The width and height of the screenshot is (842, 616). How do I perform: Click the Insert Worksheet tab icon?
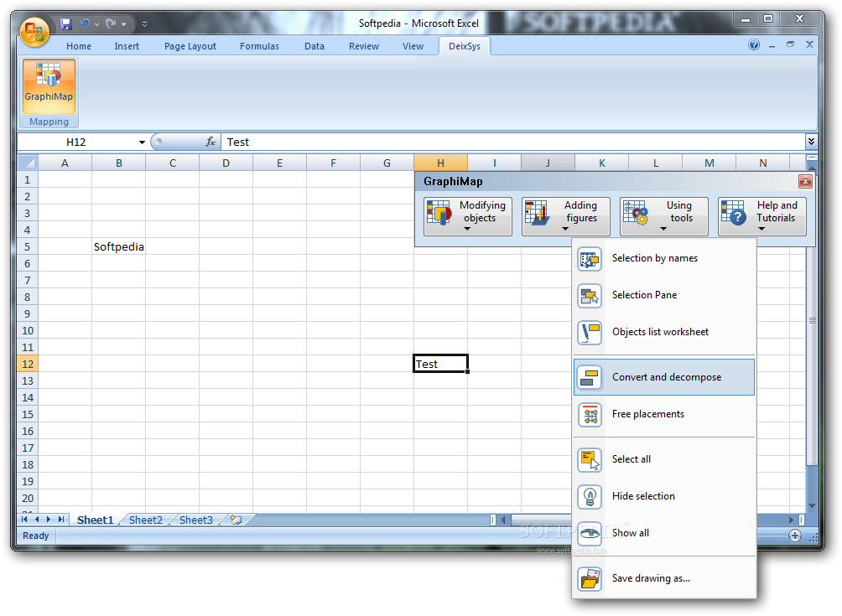[235, 520]
